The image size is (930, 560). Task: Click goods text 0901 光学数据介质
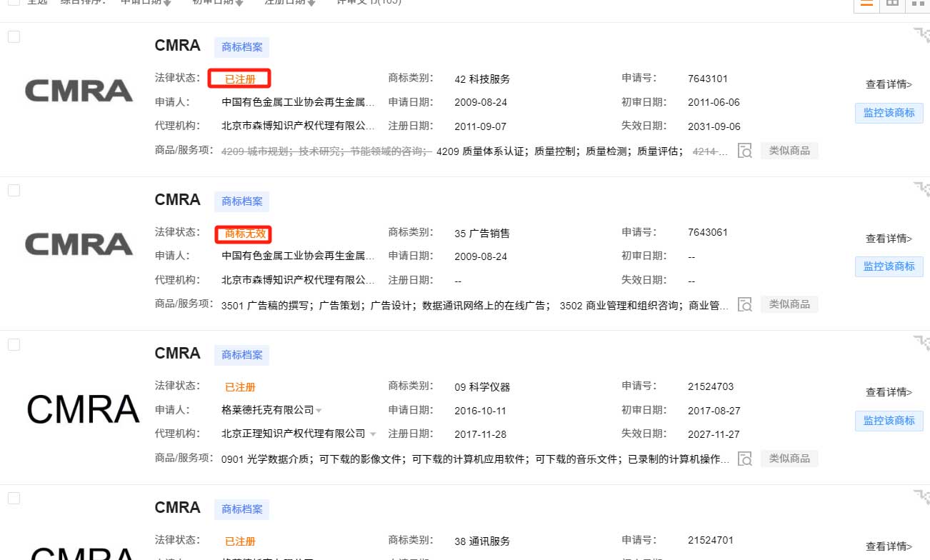265,459
